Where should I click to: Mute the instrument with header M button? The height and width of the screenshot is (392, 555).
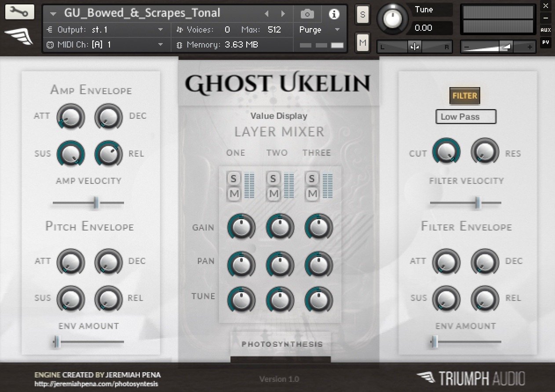tap(362, 43)
